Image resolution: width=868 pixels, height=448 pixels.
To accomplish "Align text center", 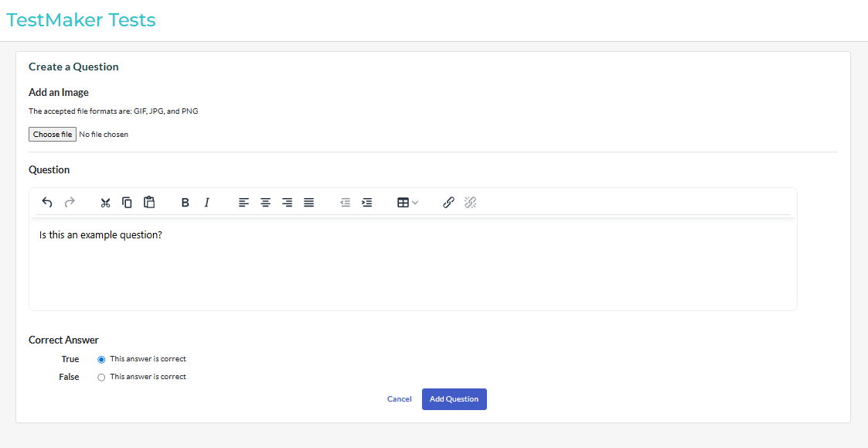I will 266,203.
